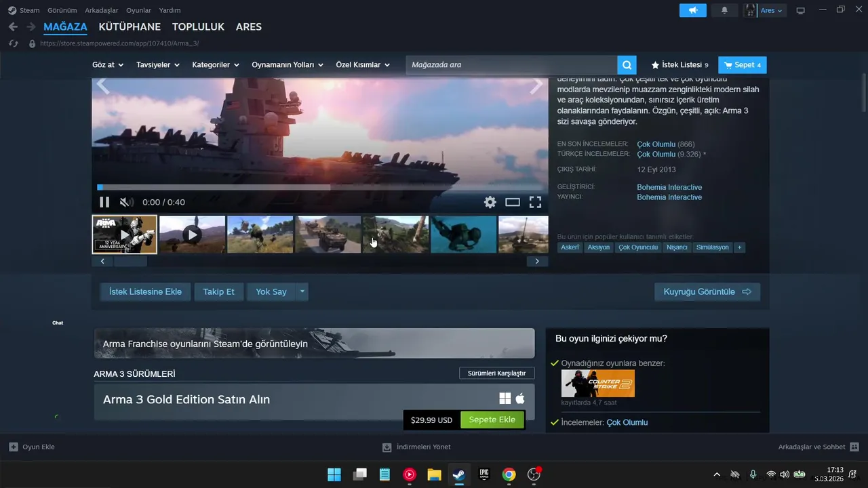Screen dimensions: 868x488
Task: Open File Explorer from taskbar
Action: point(434,474)
